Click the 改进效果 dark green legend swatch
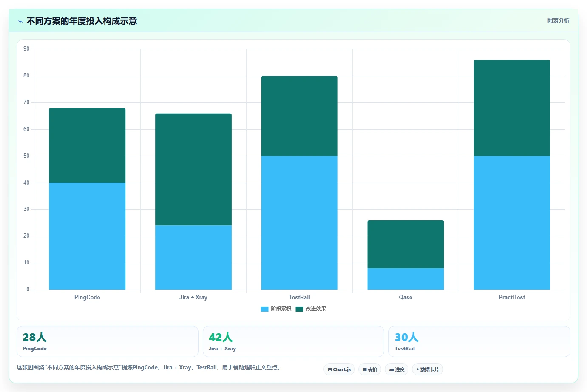Image resolution: width=587 pixels, height=392 pixels. pyautogui.click(x=299, y=309)
